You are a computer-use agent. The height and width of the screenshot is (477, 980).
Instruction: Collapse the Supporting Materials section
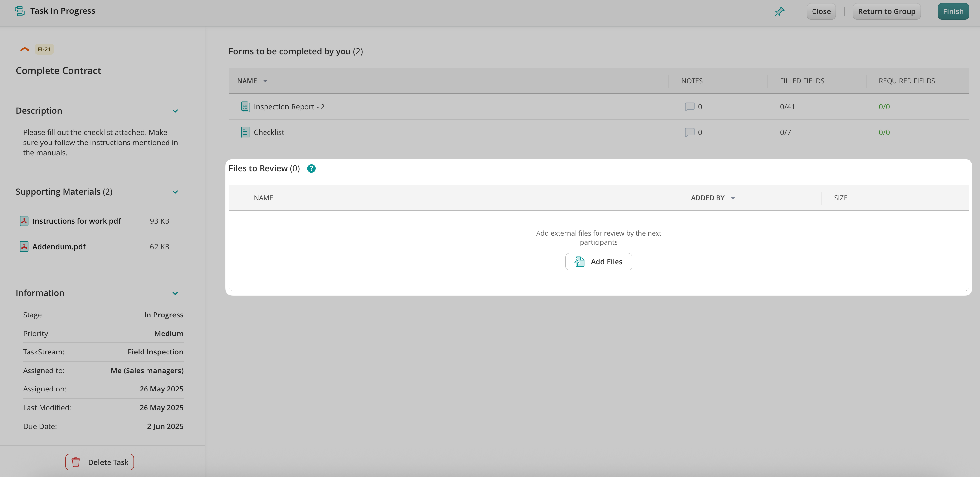tap(175, 192)
